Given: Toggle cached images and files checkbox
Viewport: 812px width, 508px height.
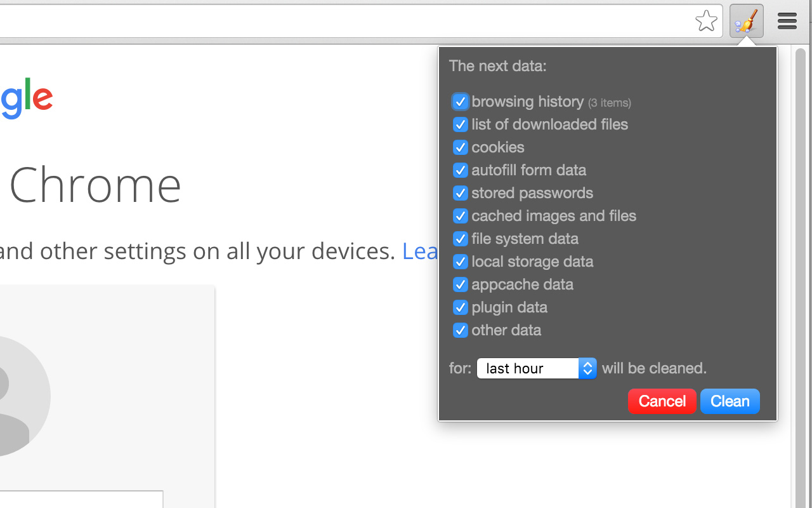Looking at the screenshot, I should click(x=460, y=216).
